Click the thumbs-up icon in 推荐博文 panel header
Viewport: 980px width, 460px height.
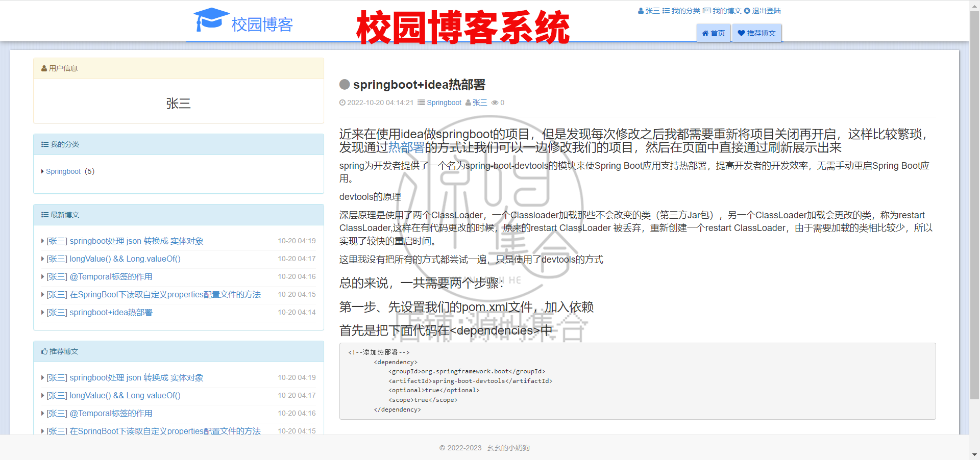(x=44, y=351)
